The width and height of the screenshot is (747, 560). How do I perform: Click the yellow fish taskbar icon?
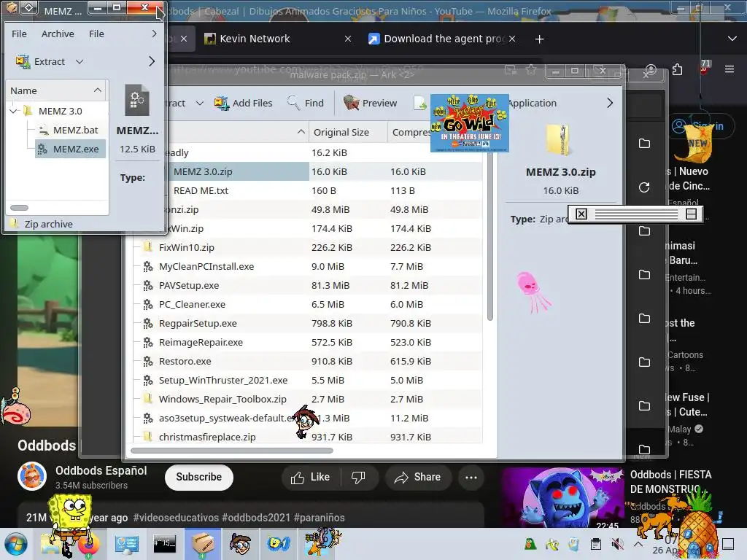coord(279,543)
